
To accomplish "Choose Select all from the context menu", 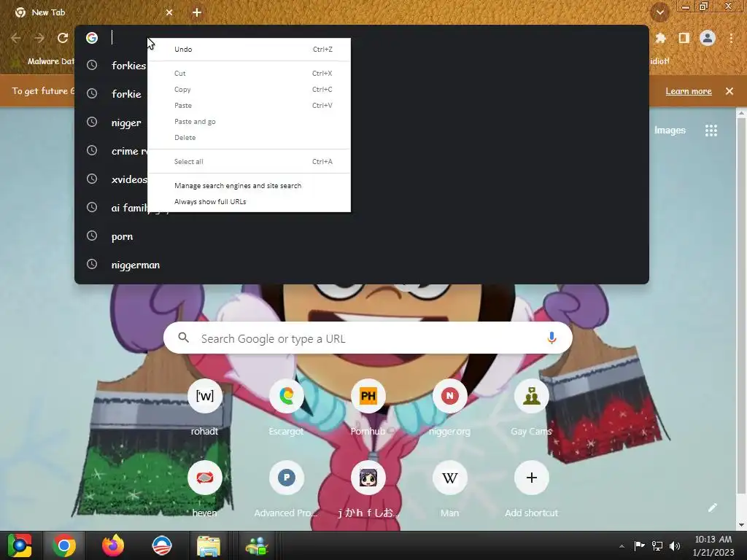I will 249,162.
